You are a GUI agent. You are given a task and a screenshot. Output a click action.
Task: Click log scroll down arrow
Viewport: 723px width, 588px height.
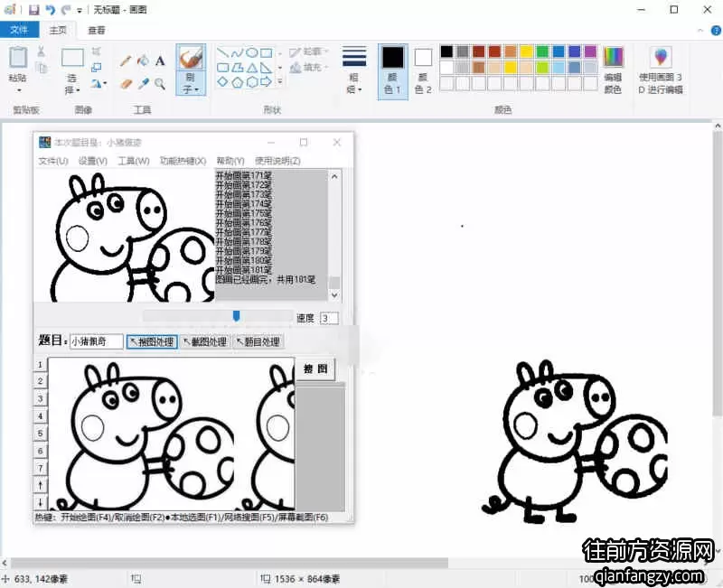(334, 295)
